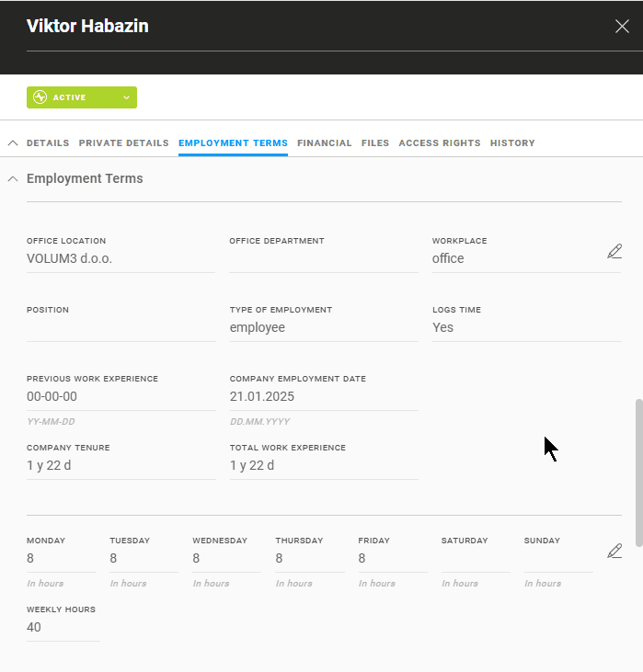Collapse the Employment Terms section
643x672 pixels.
[13, 179]
